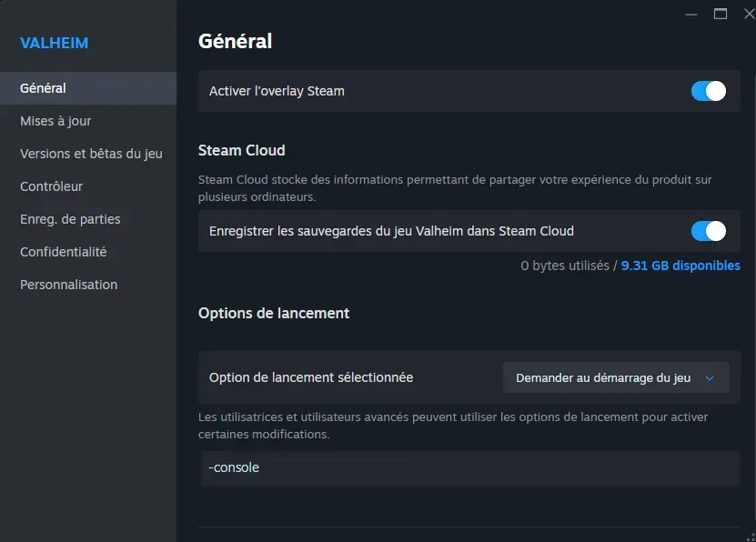This screenshot has width=756, height=542.
Task: Click the -console launch options field
Action: 469,468
